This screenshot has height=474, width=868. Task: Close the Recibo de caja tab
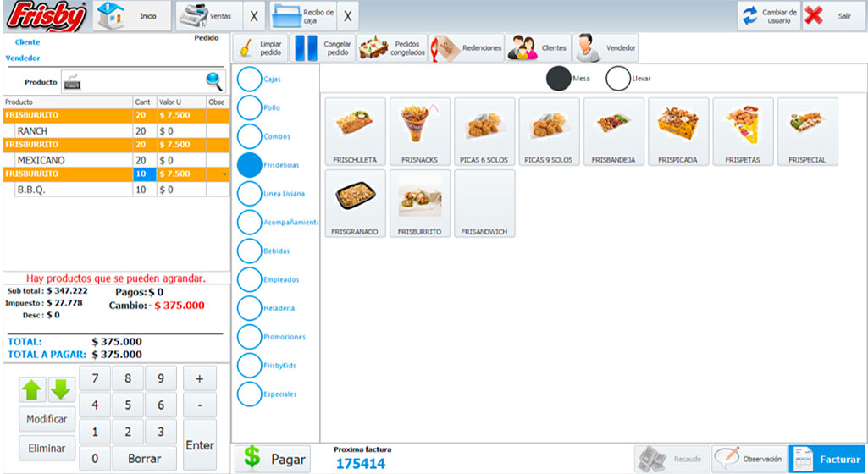(348, 16)
